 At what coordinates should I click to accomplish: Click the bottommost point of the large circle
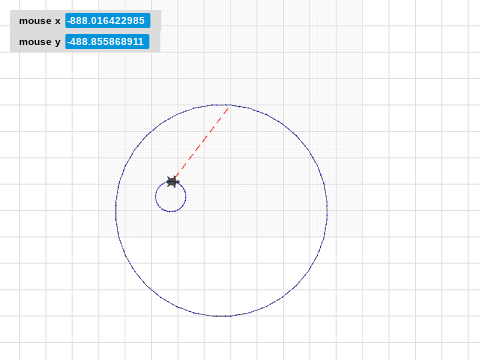[x=221, y=316]
